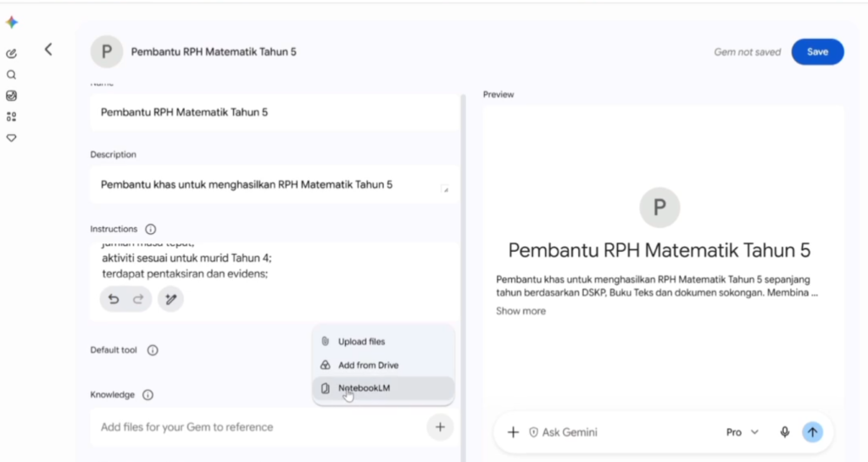The width and height of the screenshot is (868, 462).
Task: Click the Description text field
Action: [x=275, y=185]
